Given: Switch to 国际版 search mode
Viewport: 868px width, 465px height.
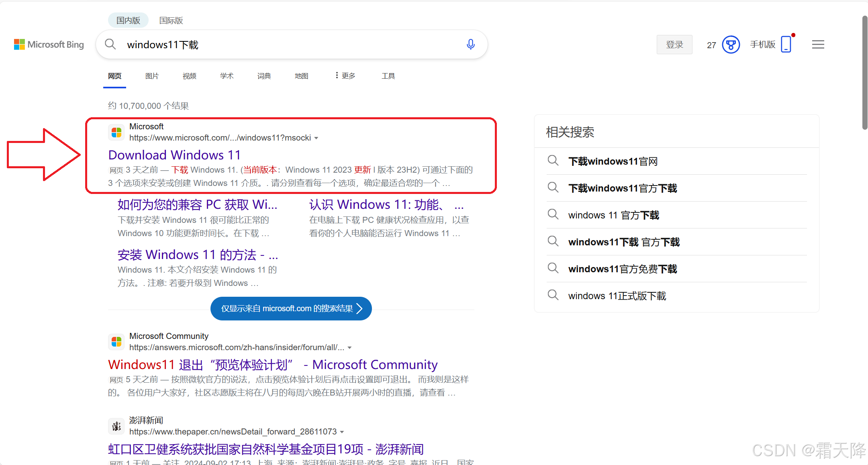Looking at the screenshot, I should click(x=171, y=20).
